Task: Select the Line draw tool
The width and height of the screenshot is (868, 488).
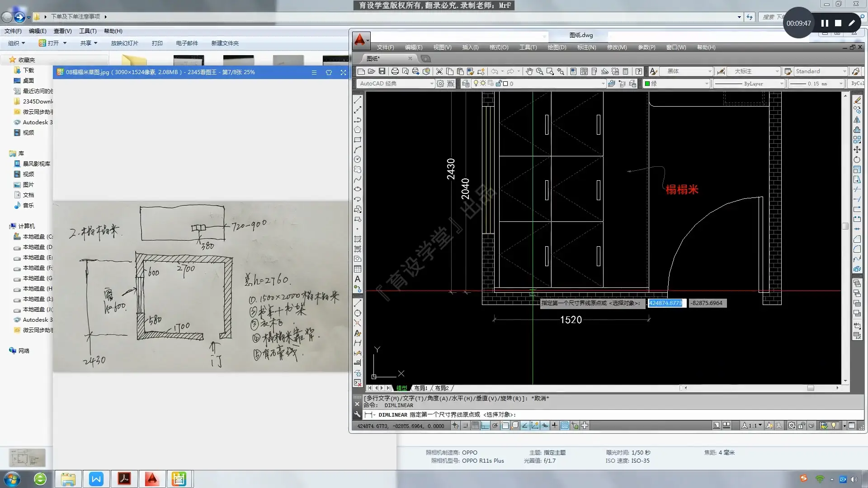Action: point(358,100)
